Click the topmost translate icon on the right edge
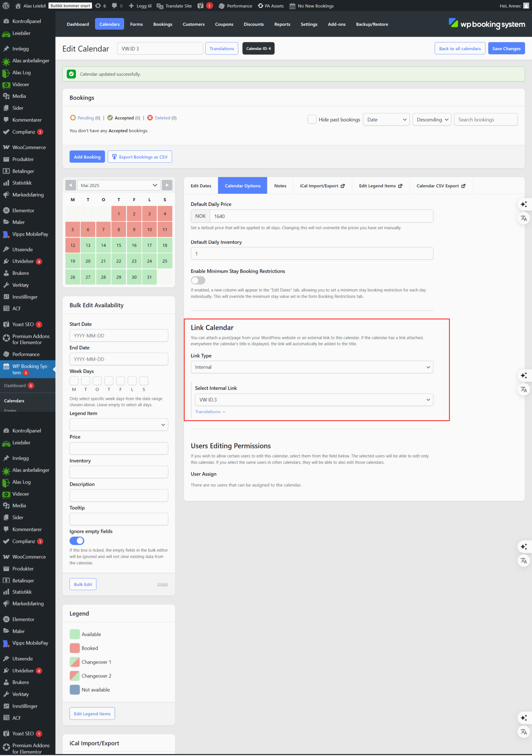The image size is (532, 756). 523,218
